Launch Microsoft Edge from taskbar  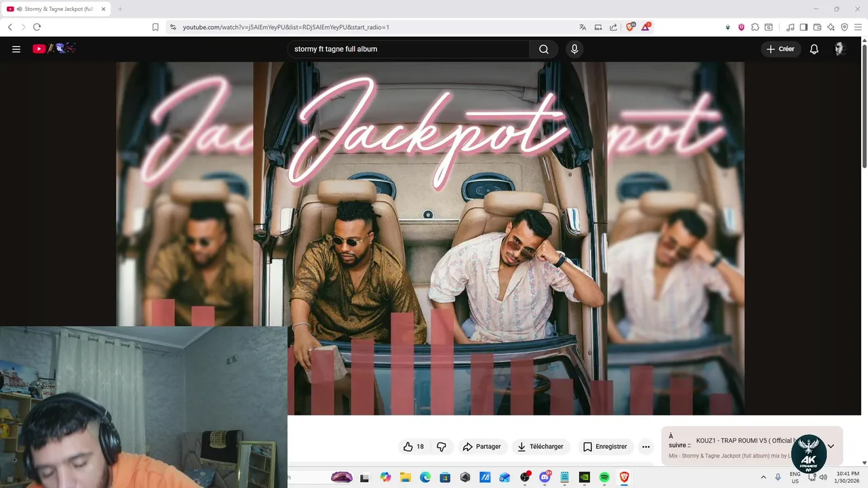pos(425,477)
